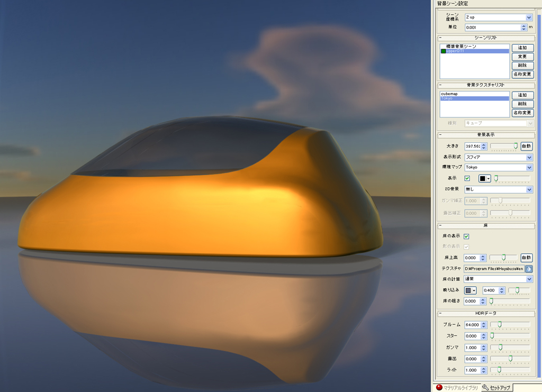The width and height of the screenshot is (542, 392).
Task: Click the ブルーム slider track
Action: point(510,324)
